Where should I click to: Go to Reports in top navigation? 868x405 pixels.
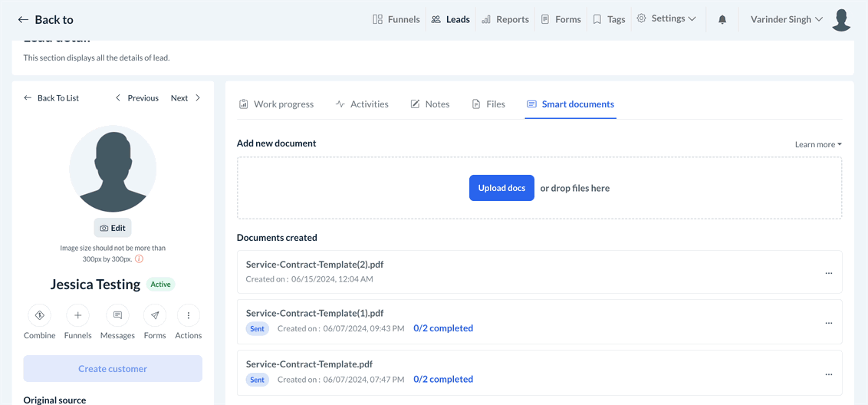click(x=505, y=20)
